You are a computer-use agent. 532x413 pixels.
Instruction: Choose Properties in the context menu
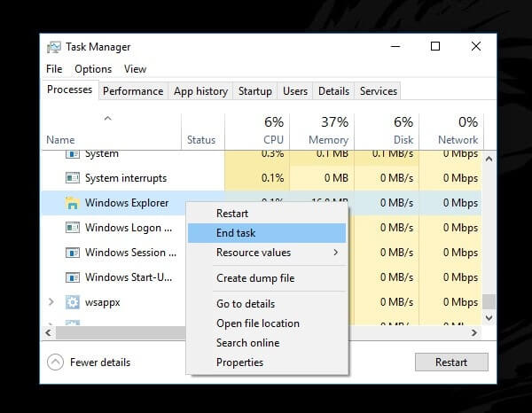pyautogui.click(x=267, y=362)
